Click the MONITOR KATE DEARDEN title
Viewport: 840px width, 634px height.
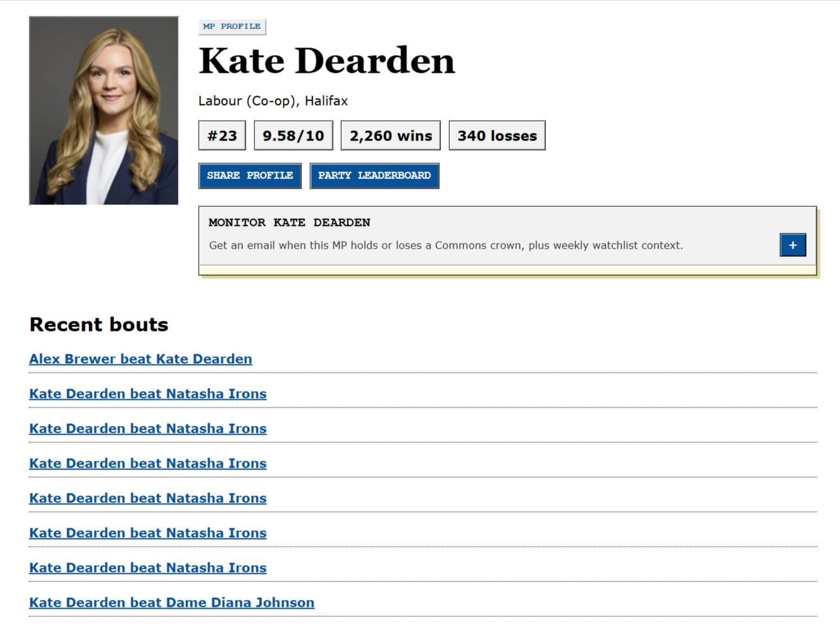(290, 223)
